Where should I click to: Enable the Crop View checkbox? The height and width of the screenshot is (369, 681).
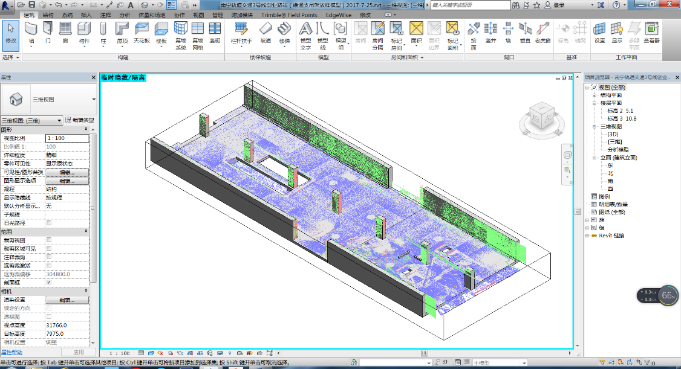point(49,240)
